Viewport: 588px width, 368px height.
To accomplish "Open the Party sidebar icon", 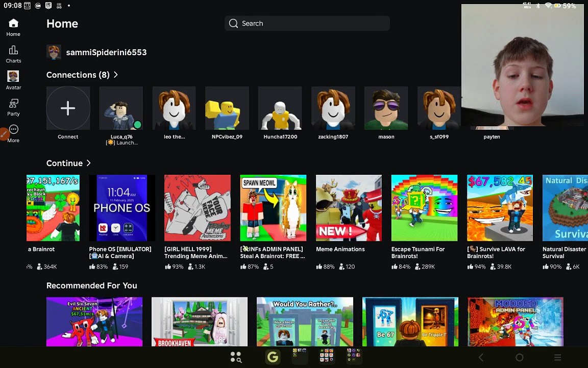I will [13, 107].
